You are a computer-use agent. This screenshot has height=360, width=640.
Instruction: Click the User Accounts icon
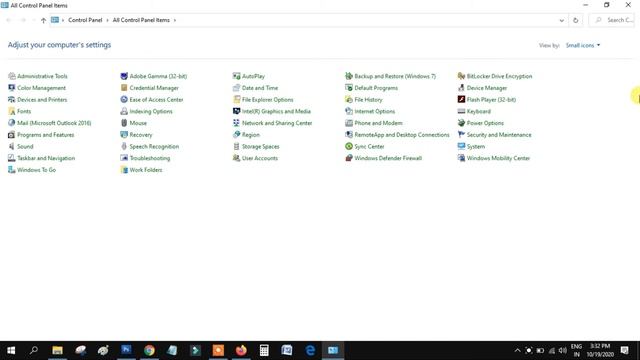tap(236, 158)
